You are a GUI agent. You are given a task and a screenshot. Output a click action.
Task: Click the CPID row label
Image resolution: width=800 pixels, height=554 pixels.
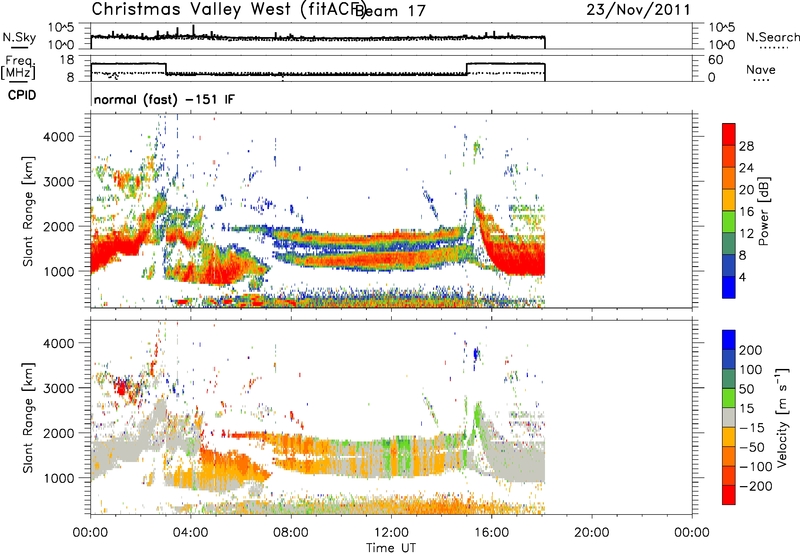pyautogui.click(x=22, y=95)
